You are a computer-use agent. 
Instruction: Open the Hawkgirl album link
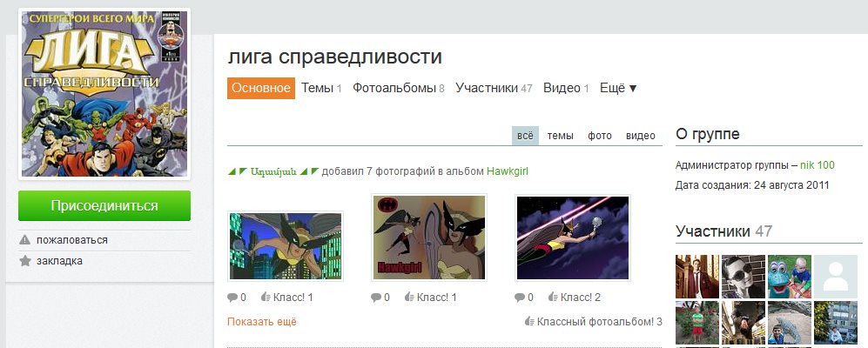coord(507,171)
